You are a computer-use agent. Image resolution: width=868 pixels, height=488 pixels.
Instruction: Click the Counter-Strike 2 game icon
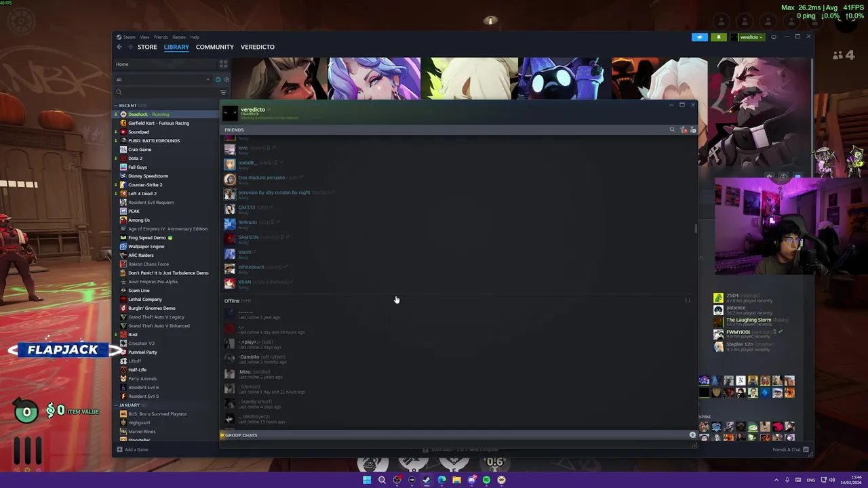tap(123, 185)
